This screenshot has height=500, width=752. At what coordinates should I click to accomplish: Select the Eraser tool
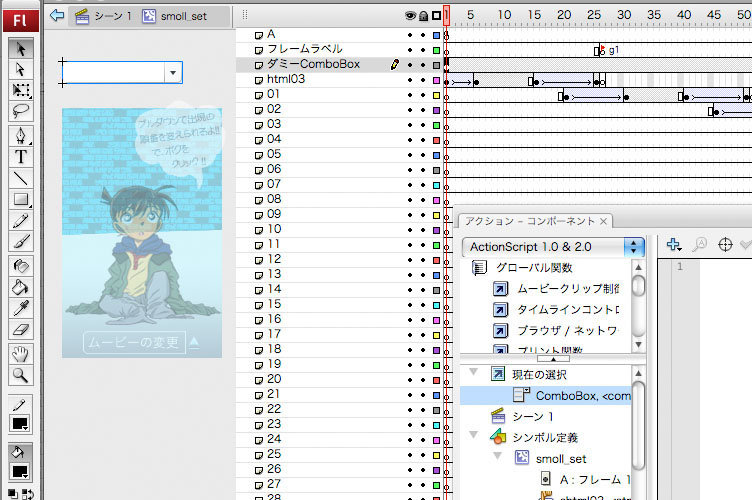[21, 329]
